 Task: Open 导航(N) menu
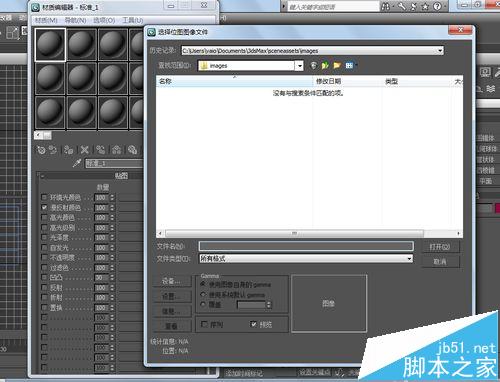coord(75,20)
